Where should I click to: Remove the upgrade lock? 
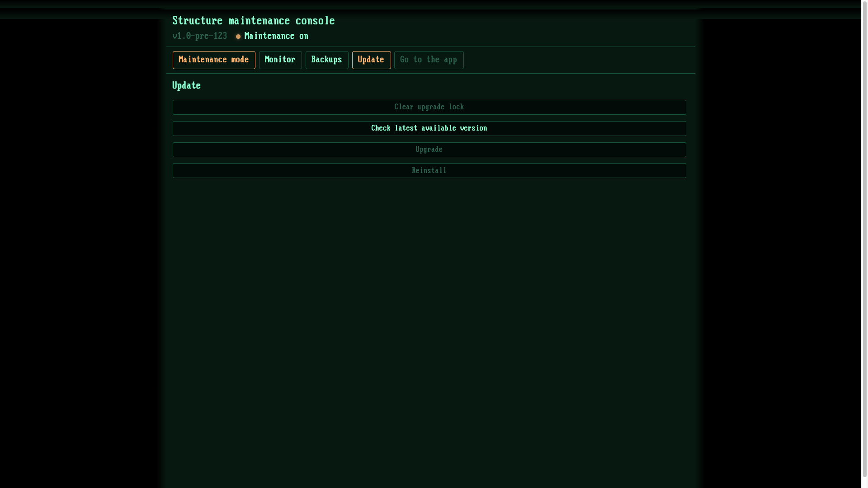[x=429, y=107]
